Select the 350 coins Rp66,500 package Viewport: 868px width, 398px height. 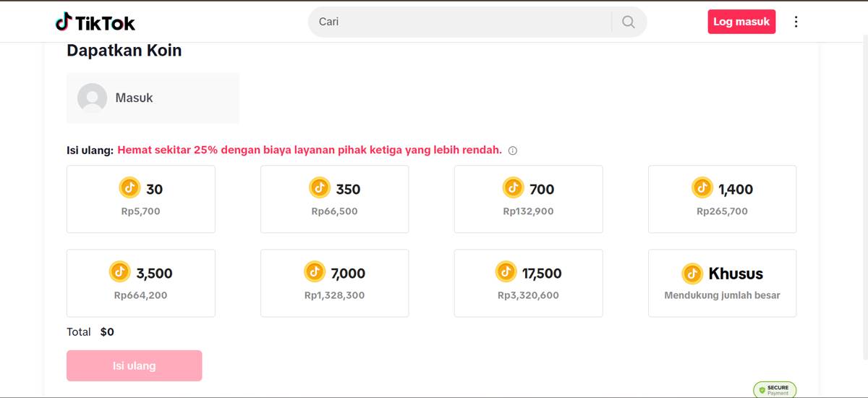(x=334, y=199)
